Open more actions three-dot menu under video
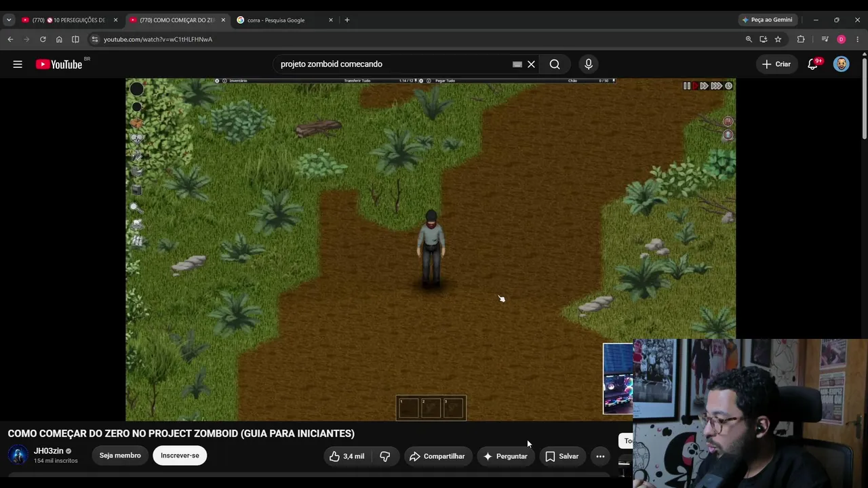This screenshot has width=868, height=488. click(600, 456)
